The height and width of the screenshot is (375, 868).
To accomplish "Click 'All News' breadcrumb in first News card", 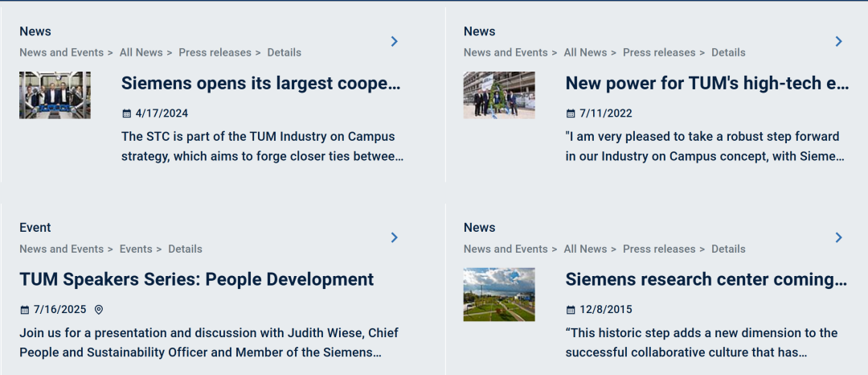I will [x=141, y=53].
